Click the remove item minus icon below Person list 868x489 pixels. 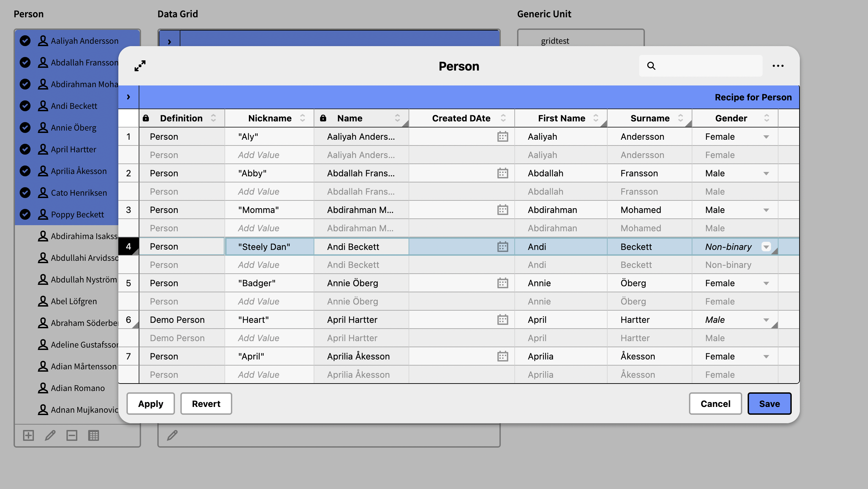(x=72, y=435)
